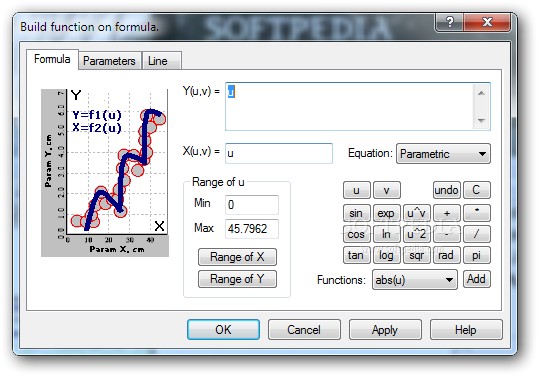
Task: Insert the sin function
Action: [356, 213]
